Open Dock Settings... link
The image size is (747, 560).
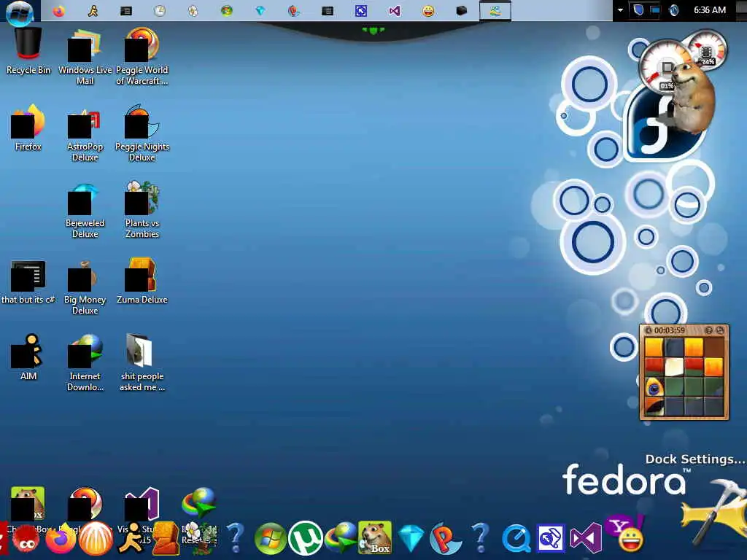694,459
